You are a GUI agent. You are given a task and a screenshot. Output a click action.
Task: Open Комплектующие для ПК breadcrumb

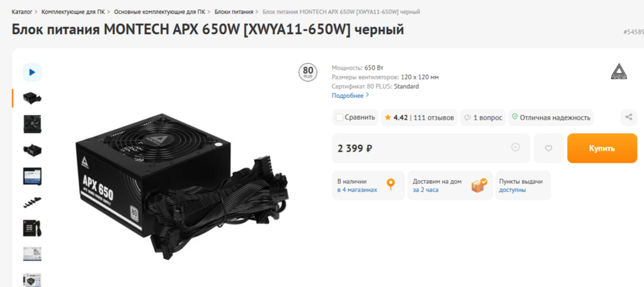tap(73, 12)
